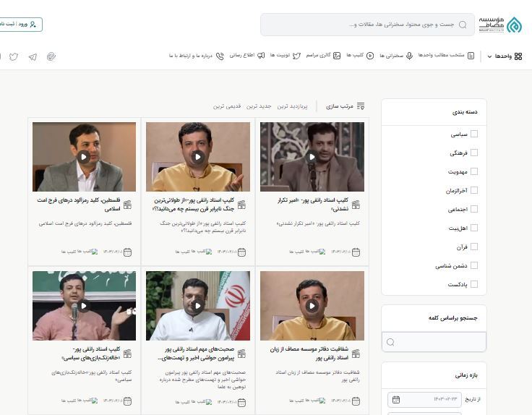Click the بازه زمانی panel heading
532x415 pixels.
click(x=466, y=375)
